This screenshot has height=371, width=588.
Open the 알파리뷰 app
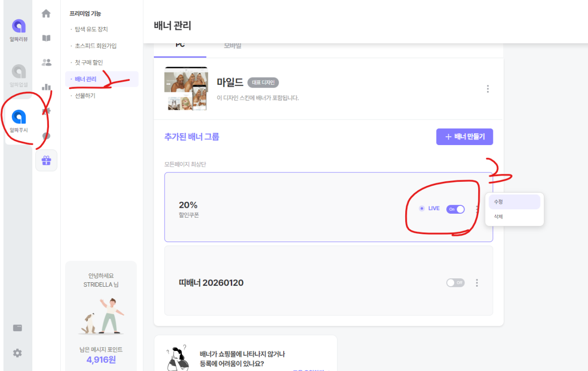pyautogui.click(x=19, y=30)
